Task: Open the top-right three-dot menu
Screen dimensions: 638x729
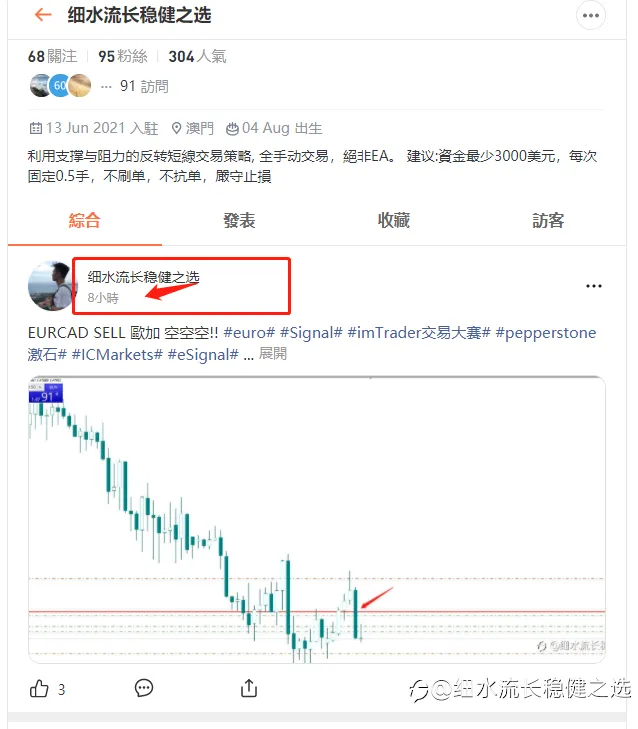Action: coord(591,15)
